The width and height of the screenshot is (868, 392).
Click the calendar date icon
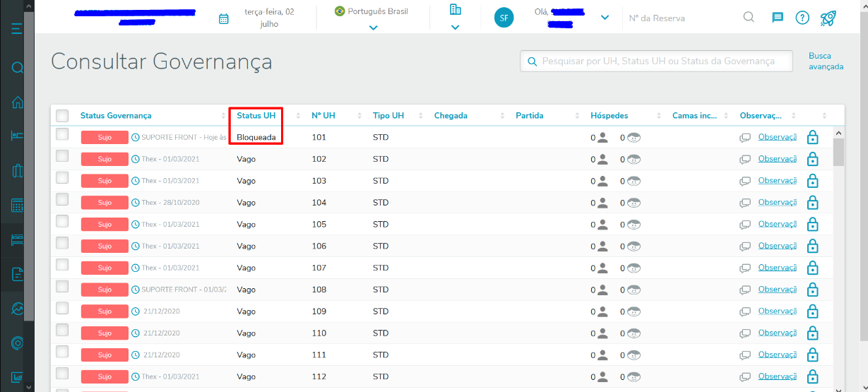[x=224, y=19]
